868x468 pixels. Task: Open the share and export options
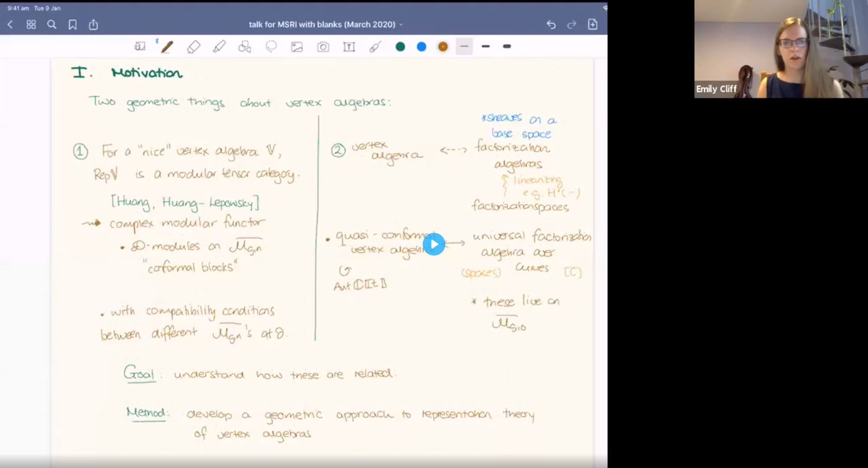click(x=94, y=24)
